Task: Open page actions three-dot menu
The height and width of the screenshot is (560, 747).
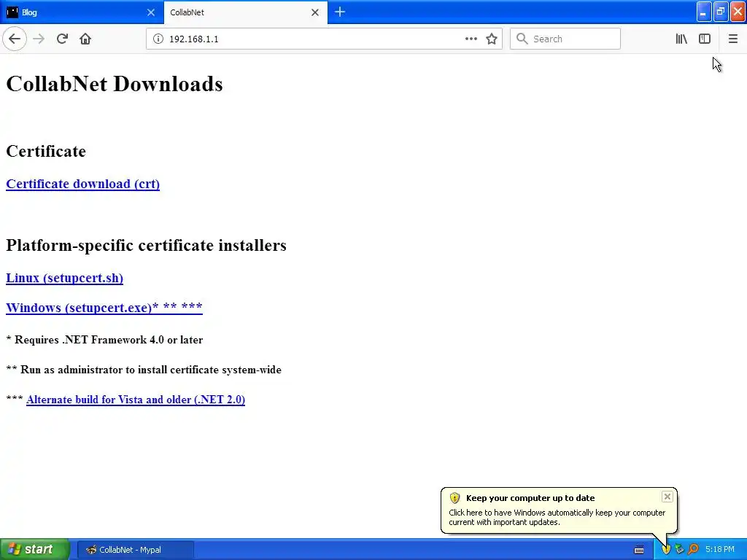Action: pos(471,39)
